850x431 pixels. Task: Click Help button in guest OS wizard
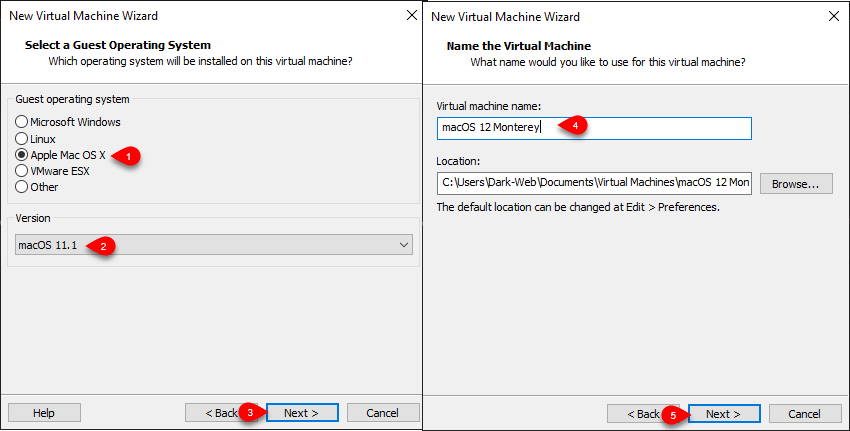(x=44, y=413)
